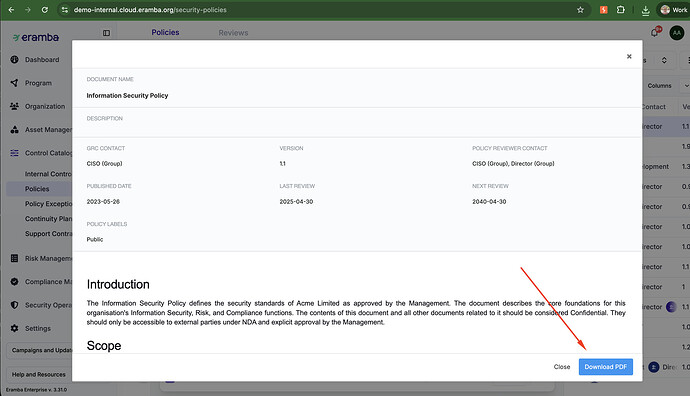
Task: Open Help and Resources button
Action: point(39,374)
